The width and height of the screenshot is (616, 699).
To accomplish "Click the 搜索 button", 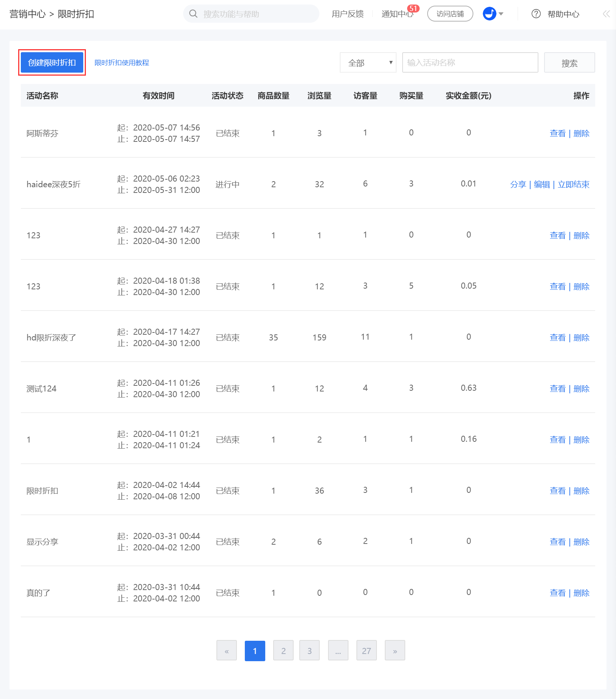I will (x=569, y=62).
